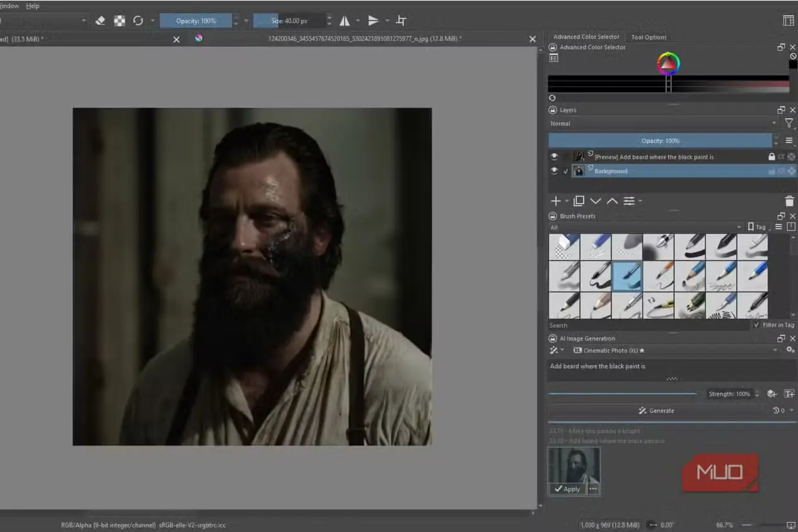Open more options beside Apply
798x532 pixels.
tap(593, 489)
